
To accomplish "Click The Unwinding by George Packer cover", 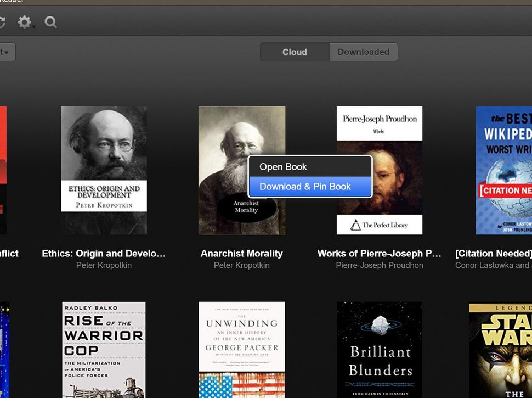I will click(x=241, y=350).
